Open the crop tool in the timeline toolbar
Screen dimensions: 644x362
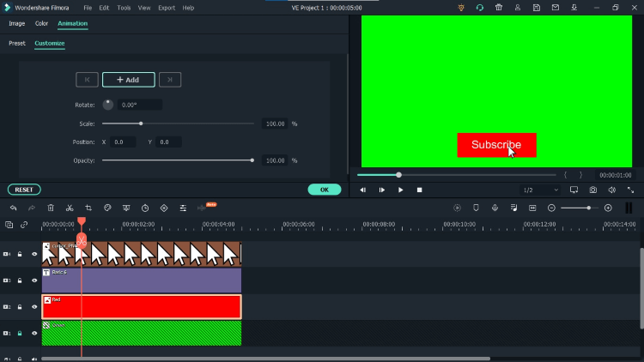click(88, 208)
